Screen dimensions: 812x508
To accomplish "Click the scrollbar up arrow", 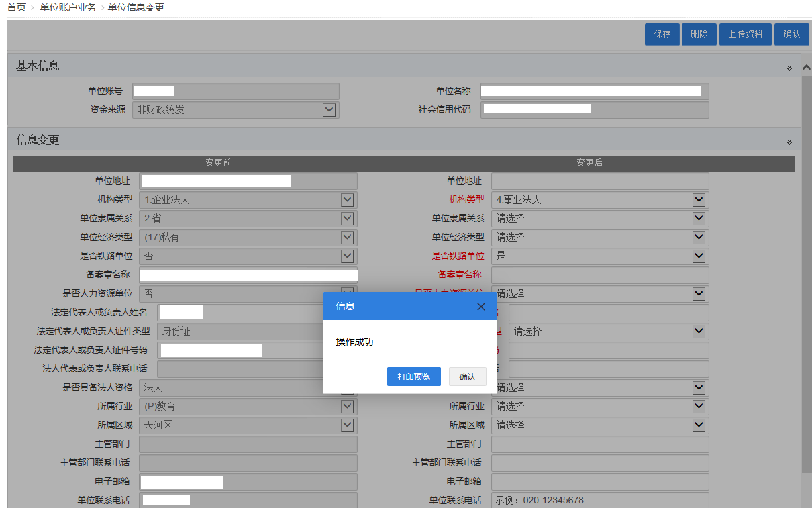I will click(807, 68).
